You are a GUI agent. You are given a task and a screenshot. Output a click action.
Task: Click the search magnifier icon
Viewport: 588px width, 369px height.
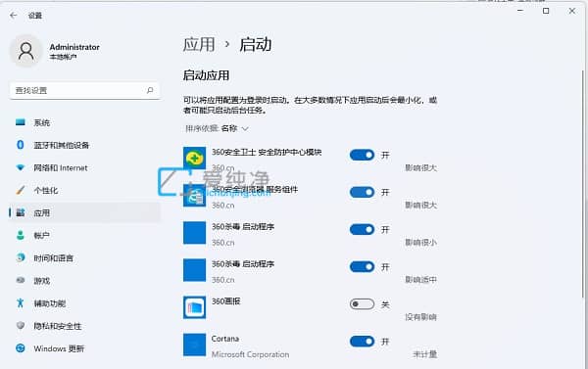point(150,90)
